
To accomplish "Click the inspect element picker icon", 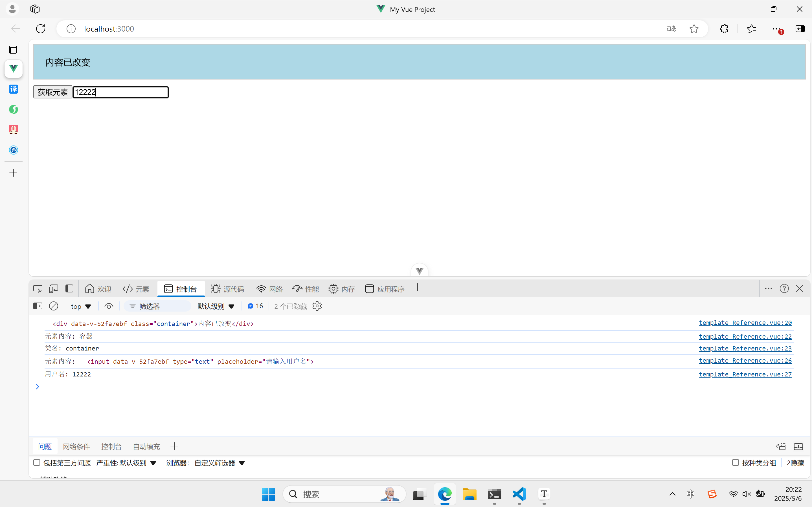I will (x=38, y=289).
